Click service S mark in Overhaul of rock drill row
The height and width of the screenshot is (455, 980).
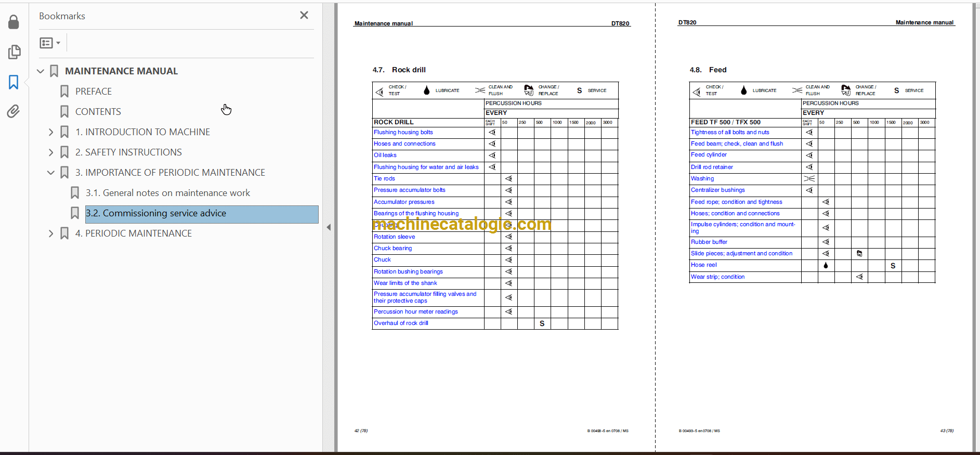[542, 323]
